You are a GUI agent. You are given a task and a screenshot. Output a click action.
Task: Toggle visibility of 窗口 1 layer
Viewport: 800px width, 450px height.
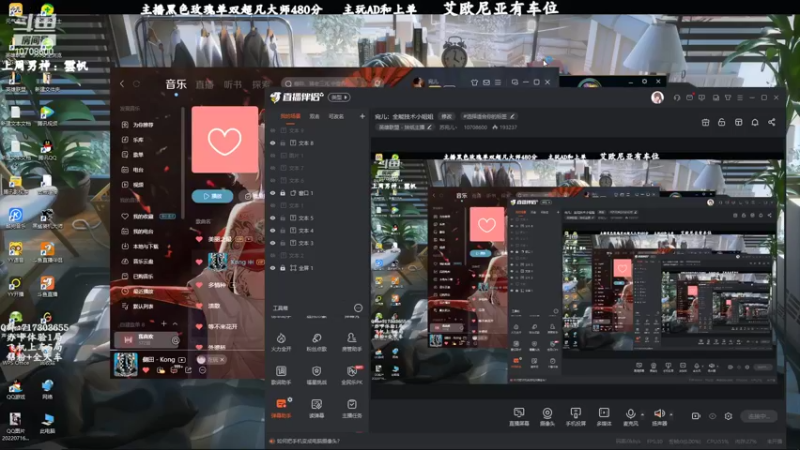pos(273,193)
